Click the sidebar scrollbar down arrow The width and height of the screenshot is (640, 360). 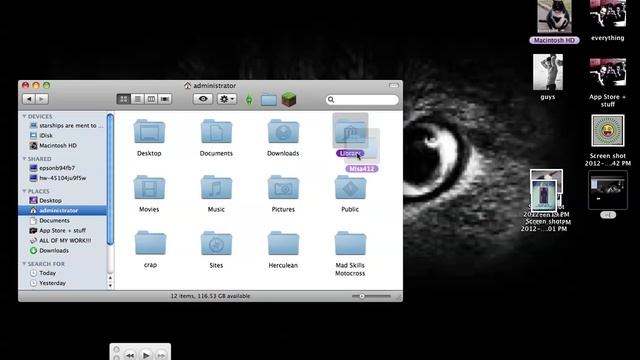point(110,286)
